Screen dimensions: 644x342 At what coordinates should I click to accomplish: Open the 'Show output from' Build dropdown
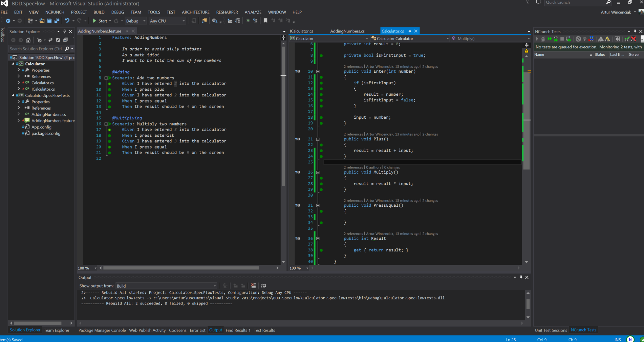(166, 286)
